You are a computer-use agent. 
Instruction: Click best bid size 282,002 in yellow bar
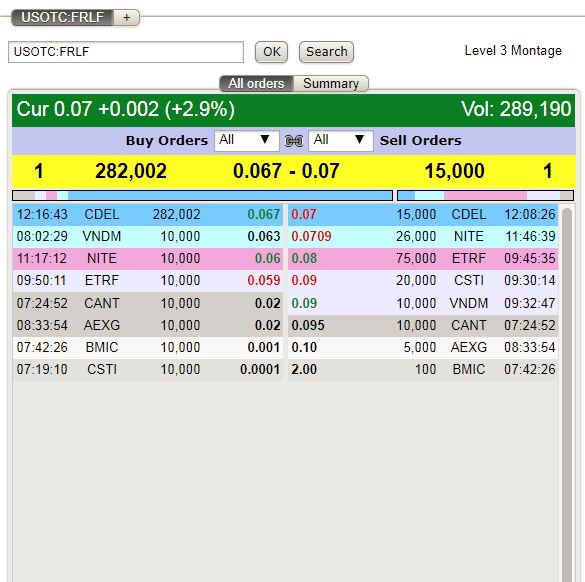coord(131,171)
